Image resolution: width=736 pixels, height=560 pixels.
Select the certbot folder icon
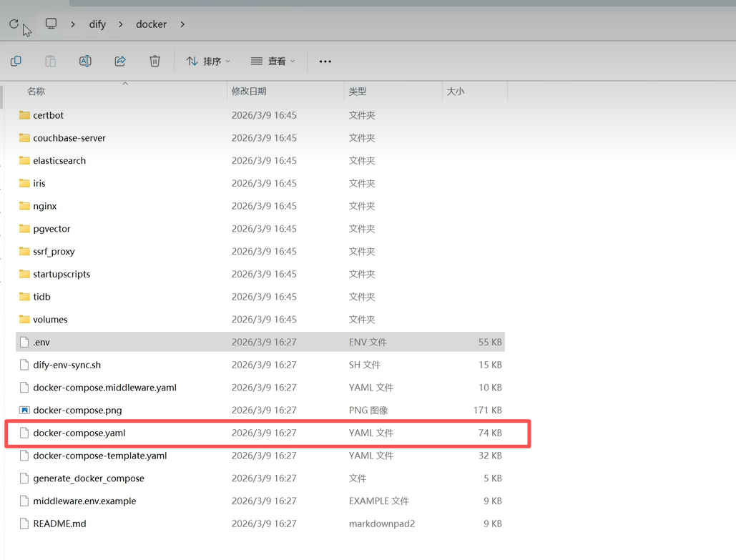[24, 115]
